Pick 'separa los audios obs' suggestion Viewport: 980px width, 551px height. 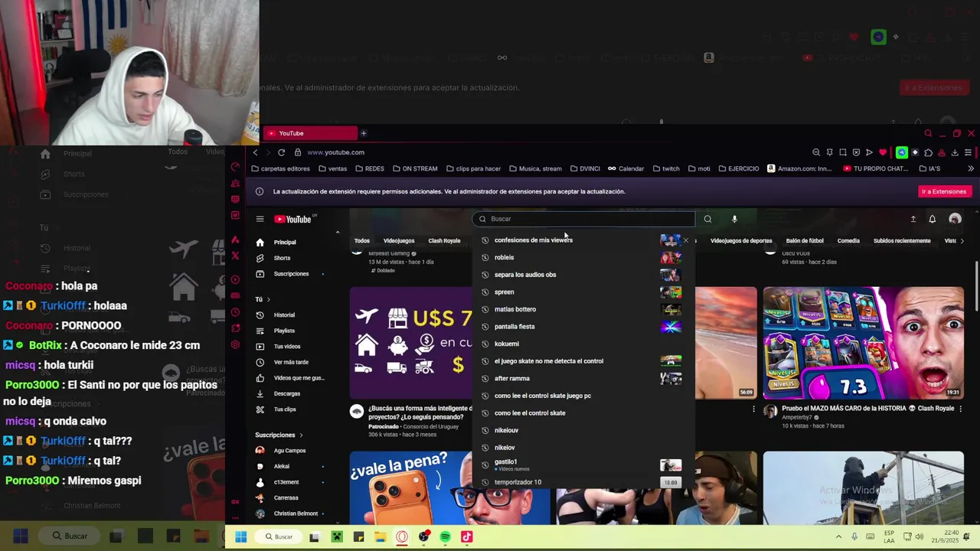coord(583,275)
